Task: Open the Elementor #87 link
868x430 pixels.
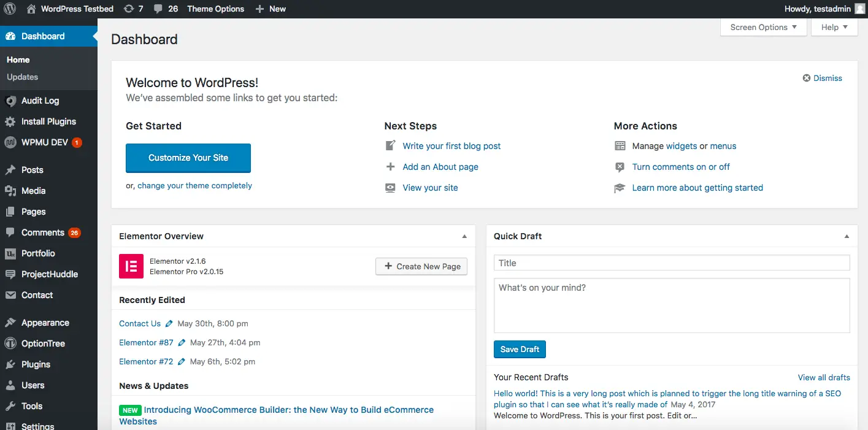Action: tap(146, 342)
